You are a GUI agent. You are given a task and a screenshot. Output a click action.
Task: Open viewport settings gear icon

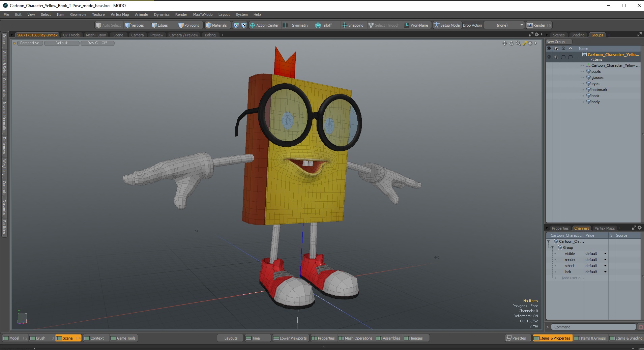530,43
